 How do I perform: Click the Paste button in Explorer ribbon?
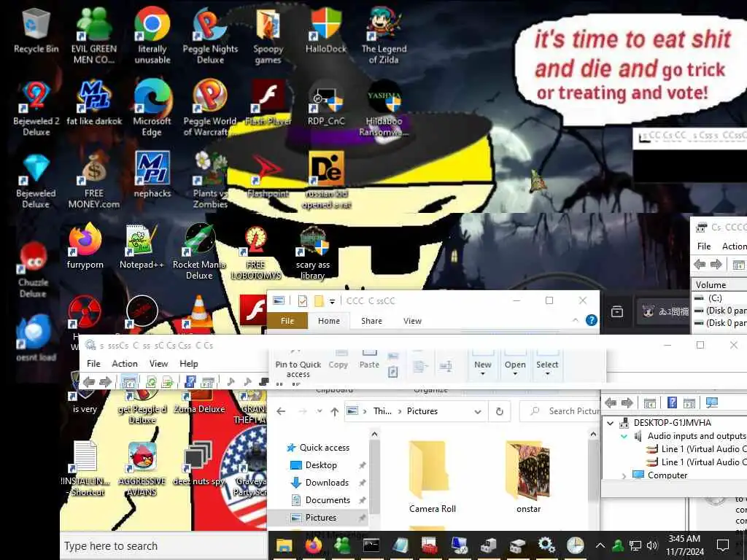369,360
